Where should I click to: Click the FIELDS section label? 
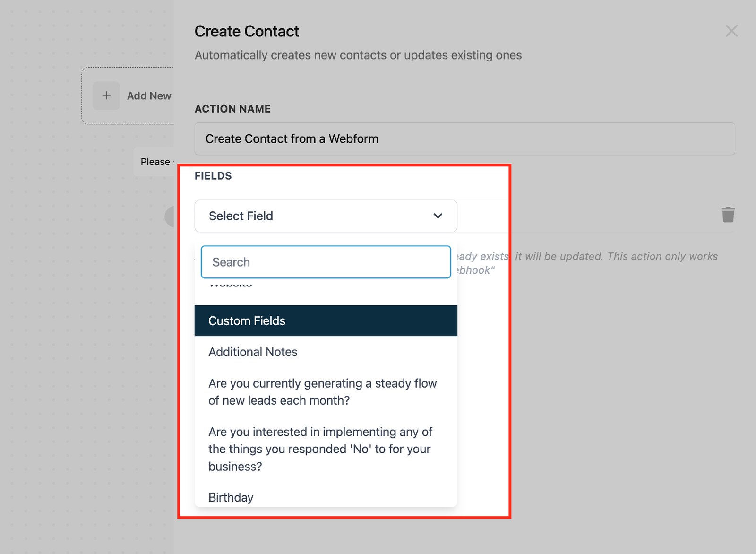pyautogui.click(x=213, y=176)
